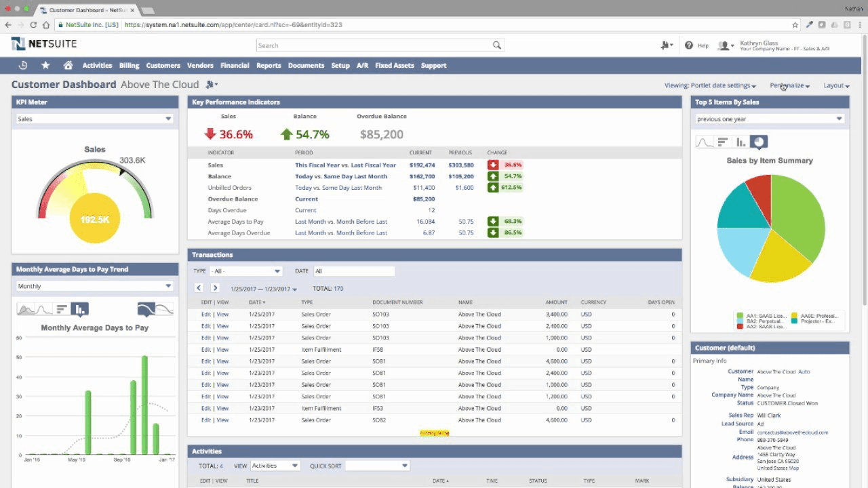Go to the Home icon

pos(68,65)
